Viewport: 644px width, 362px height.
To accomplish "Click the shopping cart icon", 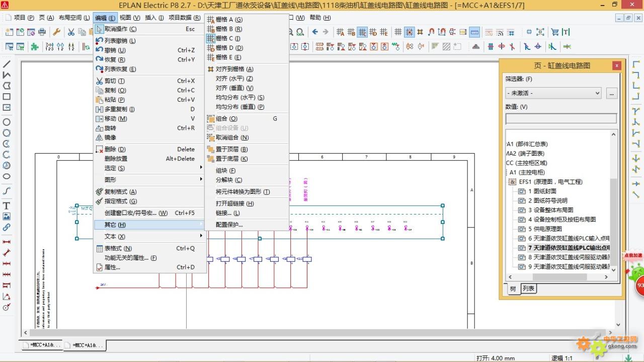I will click(555, 32).
